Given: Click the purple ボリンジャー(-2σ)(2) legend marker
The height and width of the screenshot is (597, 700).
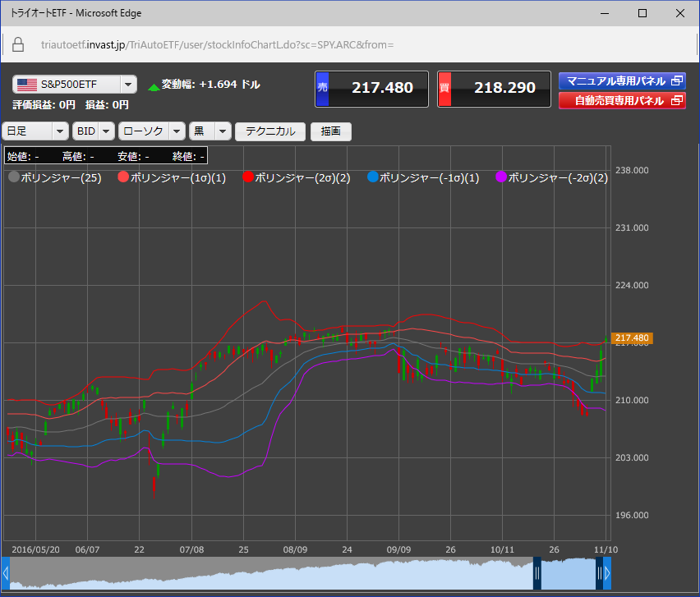Looking at the screenshot, I should (x=501, y=177).
